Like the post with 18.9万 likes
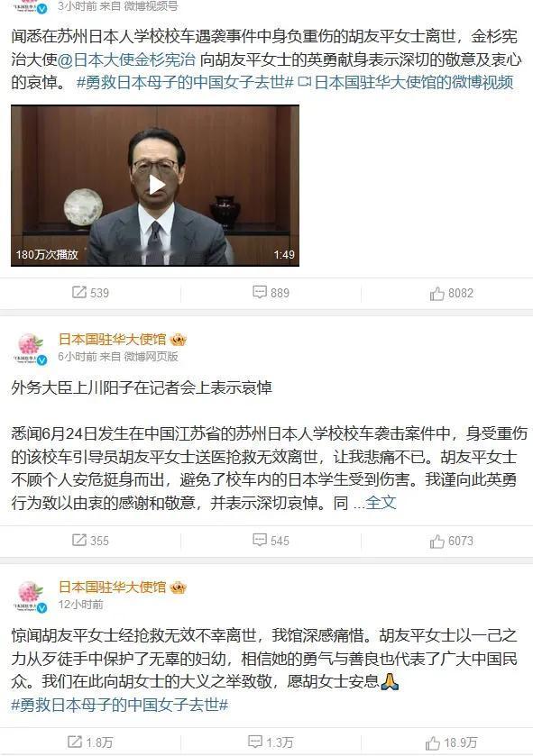The width and height of the screenshot is (533, 756). click(x=452, y=742)
